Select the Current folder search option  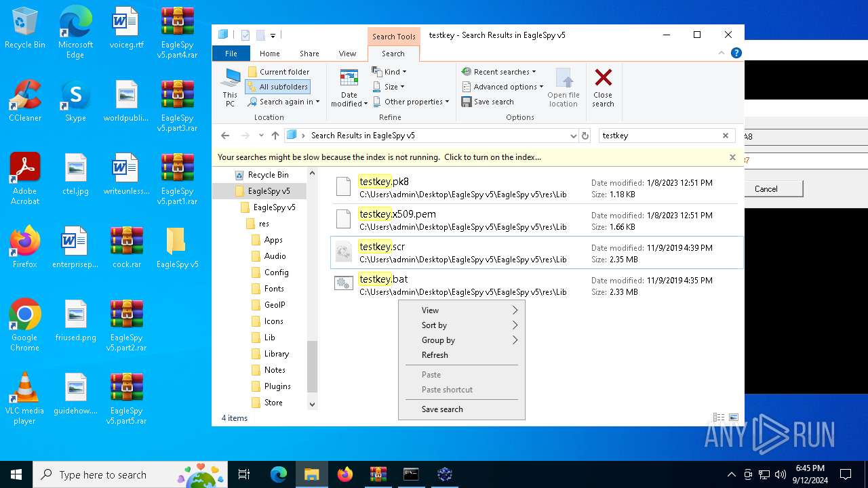279,72
